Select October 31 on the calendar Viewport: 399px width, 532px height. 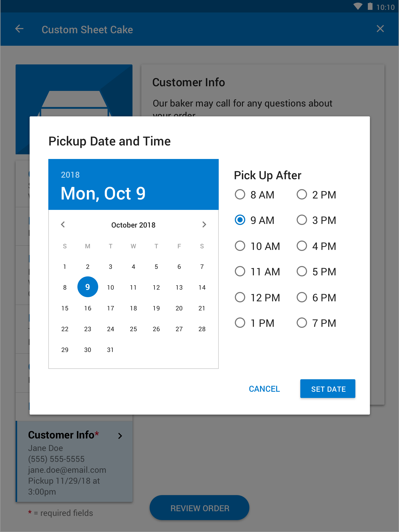point(111,350)
